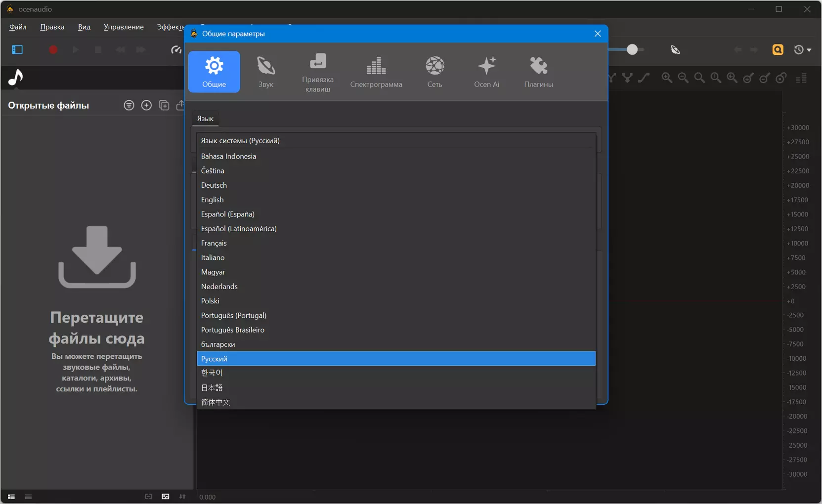Select Bahasa Indonesia from language list

[396, 156]
